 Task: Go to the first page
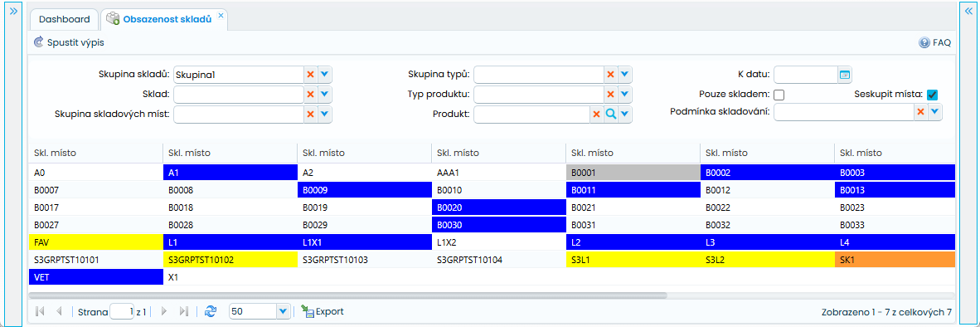[40, 310]
